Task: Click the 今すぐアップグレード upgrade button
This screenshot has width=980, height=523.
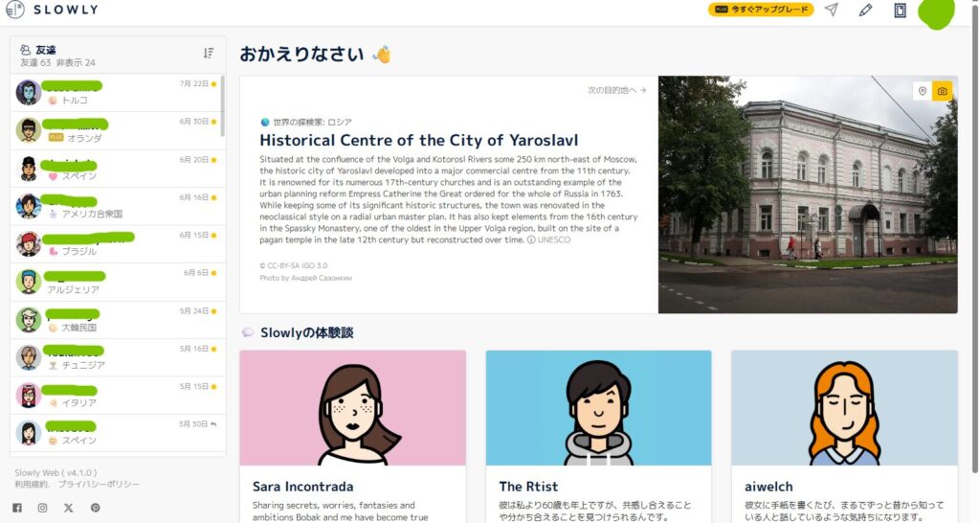Action: [x=761, y=10]
